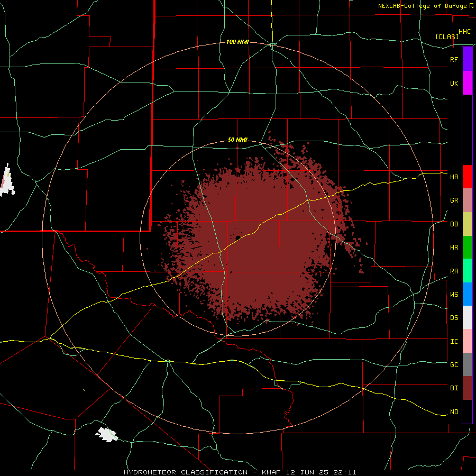The image size is (476, 476).
Task: Select the GC gray legend swatch
Action: (467, 364)
